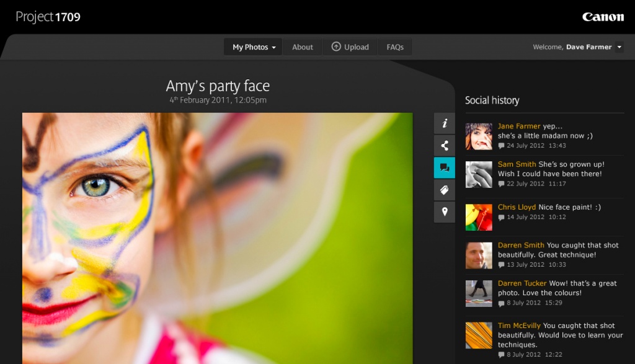Click Darren Smith's avatar thumbnail

(x=479, y=255)
